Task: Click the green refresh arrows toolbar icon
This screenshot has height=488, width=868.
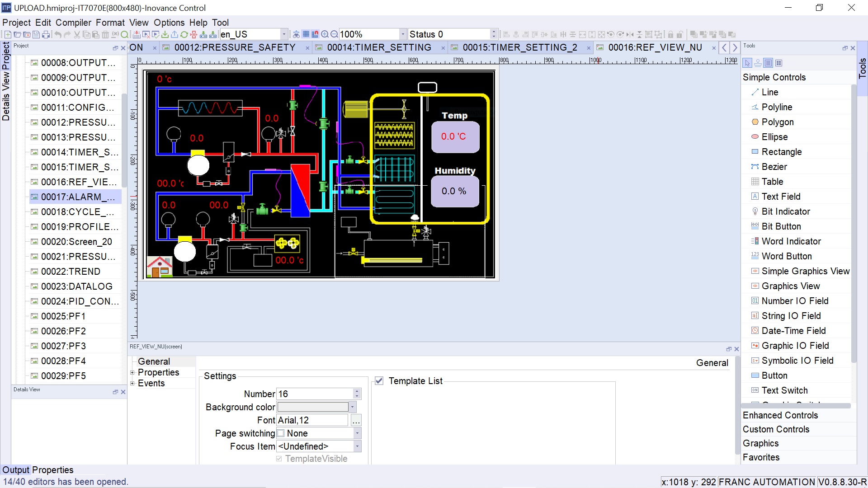Action: [x=184, y=34]
